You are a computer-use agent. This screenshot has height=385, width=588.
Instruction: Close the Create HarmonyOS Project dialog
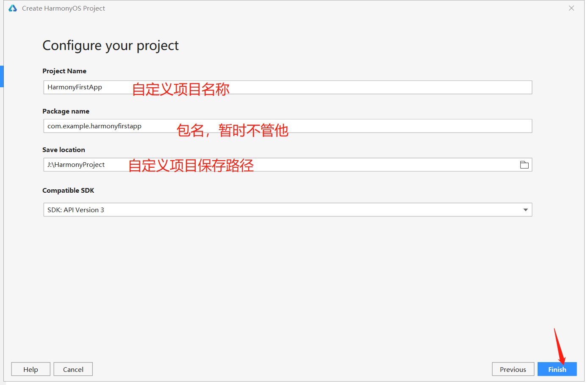pyautogui.click(x=571, y=8)
